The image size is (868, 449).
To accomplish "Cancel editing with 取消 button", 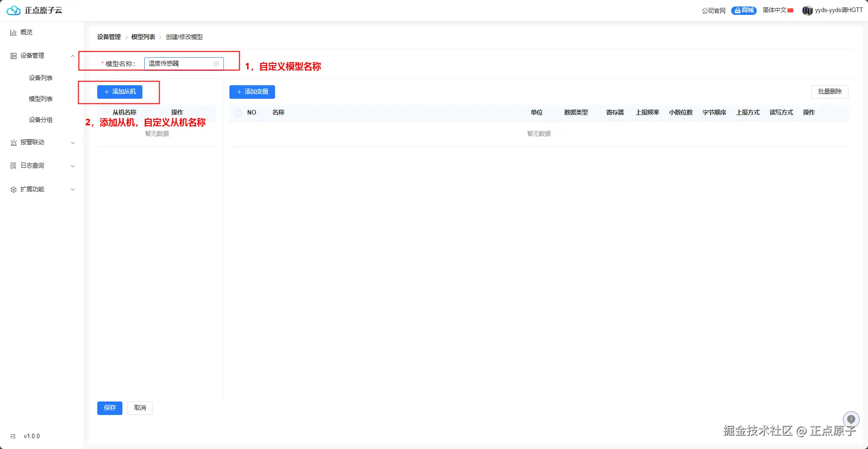I will [140, 408].
